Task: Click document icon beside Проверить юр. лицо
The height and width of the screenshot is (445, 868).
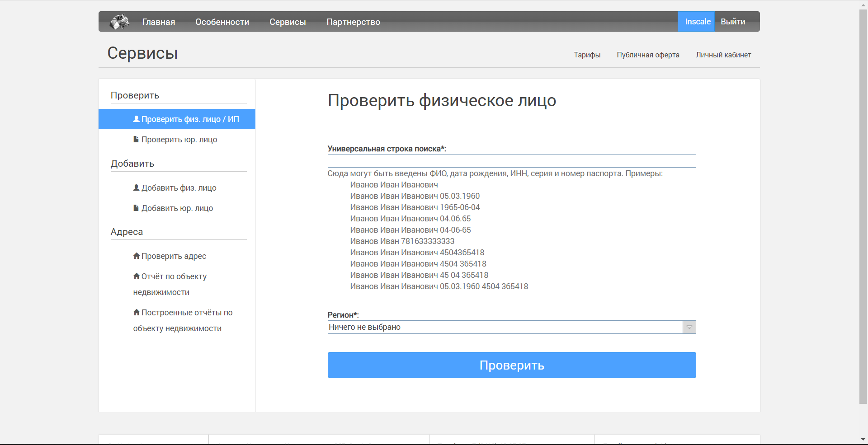Action: pos(136,139)
